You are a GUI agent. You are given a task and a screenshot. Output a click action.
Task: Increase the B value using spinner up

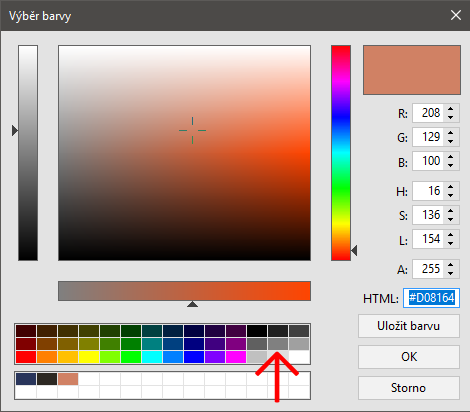pos(451,157)
